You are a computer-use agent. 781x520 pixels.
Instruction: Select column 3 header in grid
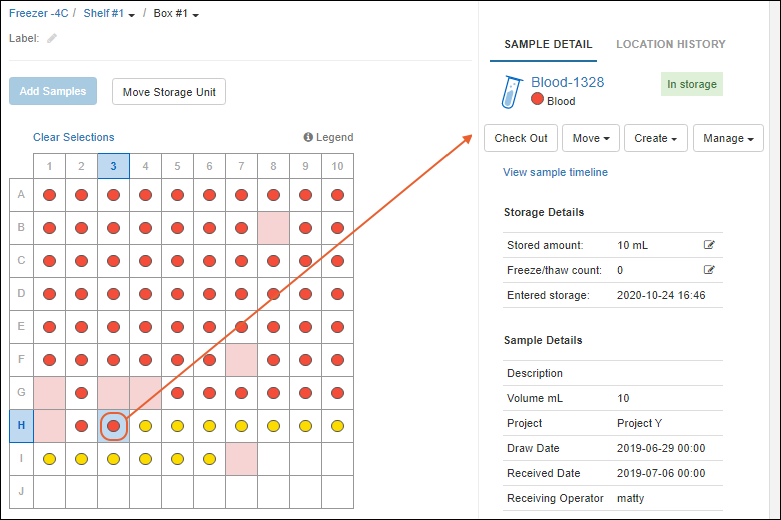(x=113, y=166)
